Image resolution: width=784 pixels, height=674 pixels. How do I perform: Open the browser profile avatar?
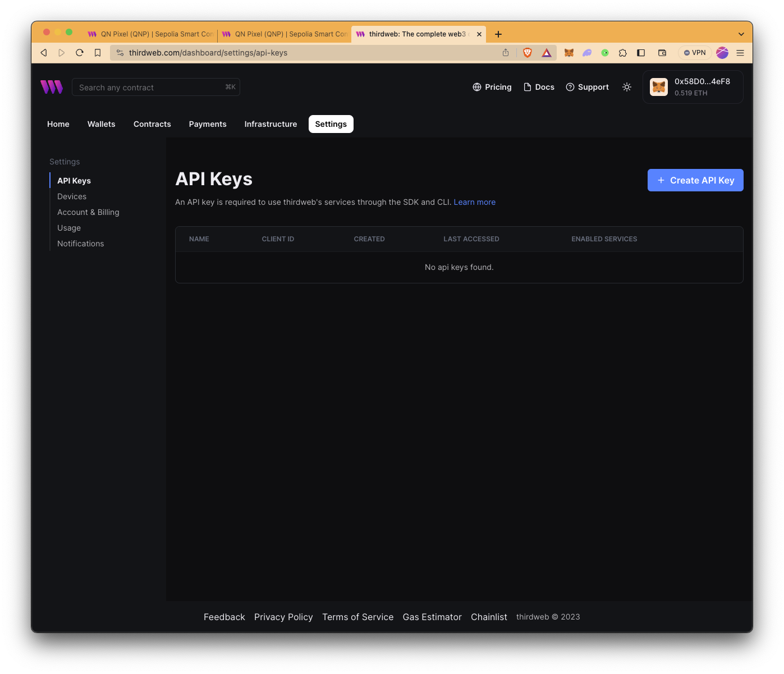pyautogui.click(x=722, y=53)
